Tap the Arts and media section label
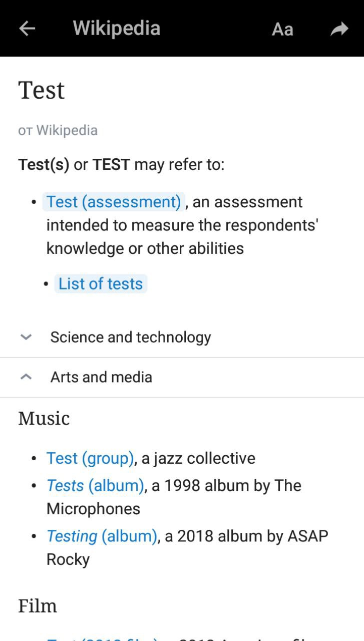 pyautogui.click(x=101, y=377)
